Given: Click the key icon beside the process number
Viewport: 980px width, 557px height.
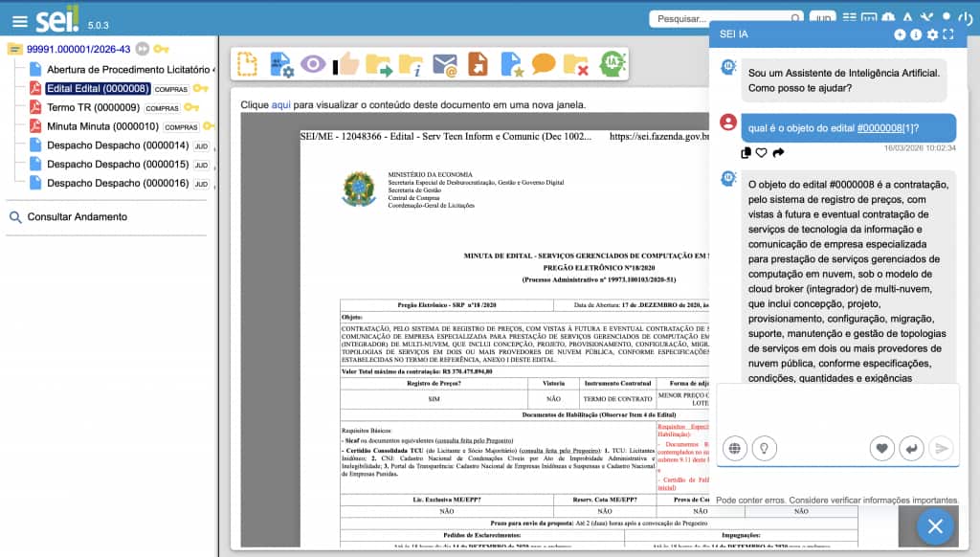Looking at the screenshot, I should [x=161, y=49].
